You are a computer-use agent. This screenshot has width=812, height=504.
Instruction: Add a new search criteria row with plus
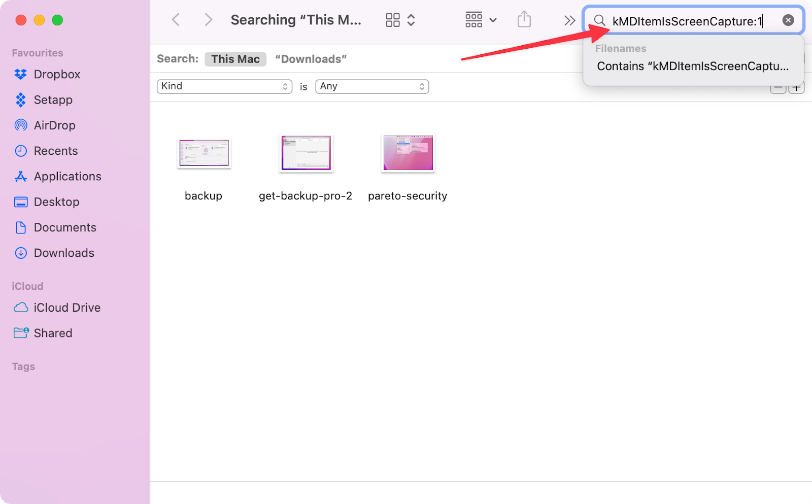pyautogui.click(x=796, y=87)
